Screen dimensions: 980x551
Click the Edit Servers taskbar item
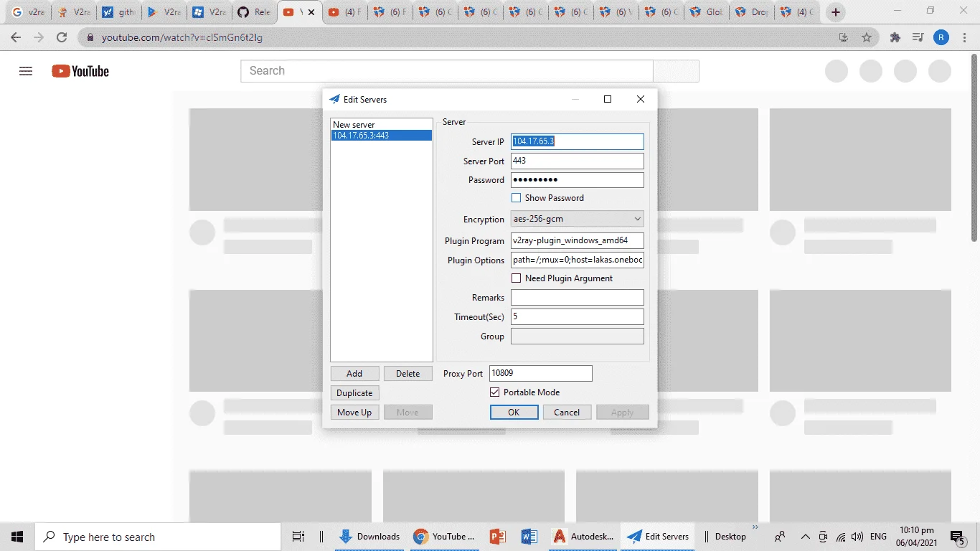[x=658, y=537]
